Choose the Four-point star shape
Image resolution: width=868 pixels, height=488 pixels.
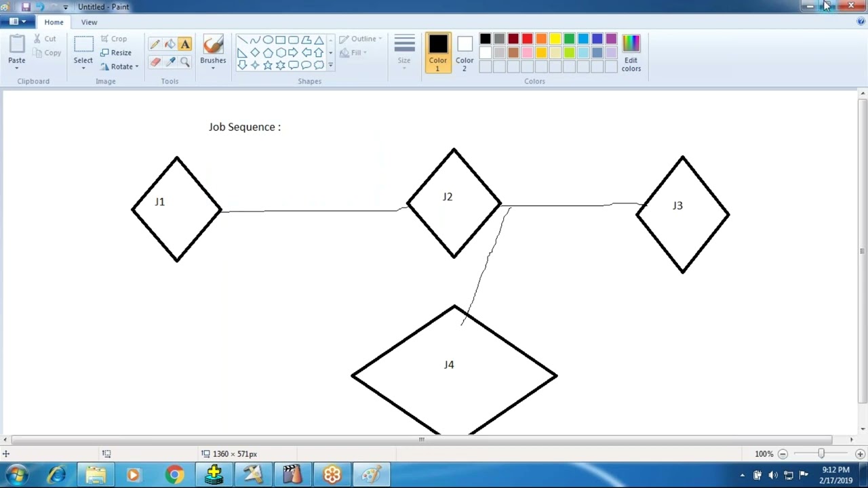255,65
